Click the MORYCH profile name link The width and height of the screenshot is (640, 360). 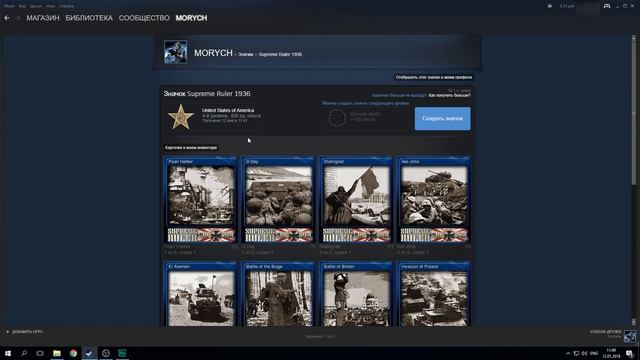pyautogui.click(x=213, y=53)
